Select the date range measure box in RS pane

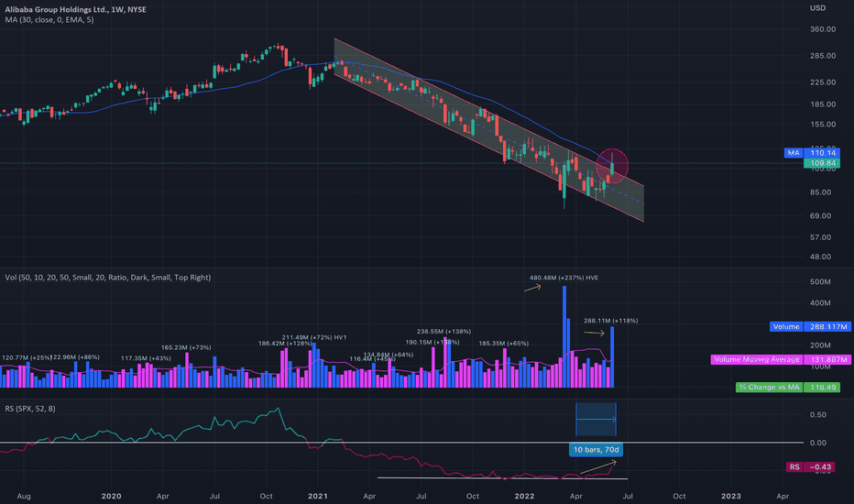pos(596,419)
